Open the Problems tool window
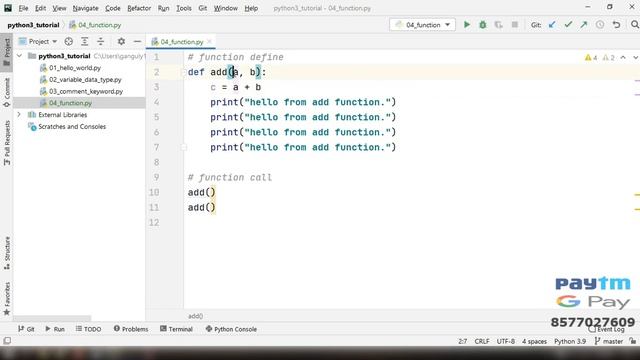 pos(131,329)
